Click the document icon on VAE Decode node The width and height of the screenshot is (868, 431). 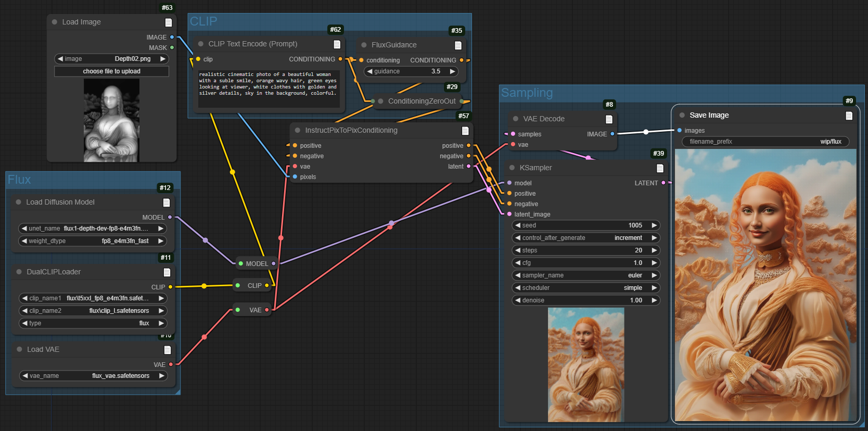(609, 119)
